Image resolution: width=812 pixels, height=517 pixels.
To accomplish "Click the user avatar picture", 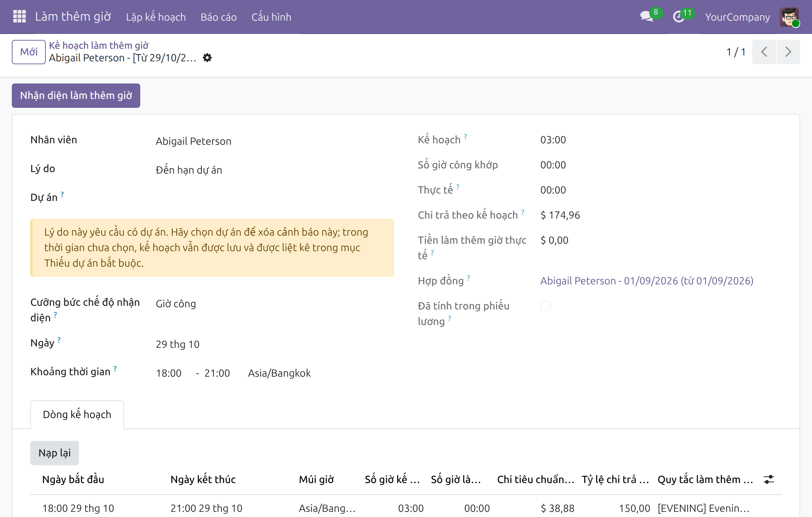I will (x=789, y=17).
